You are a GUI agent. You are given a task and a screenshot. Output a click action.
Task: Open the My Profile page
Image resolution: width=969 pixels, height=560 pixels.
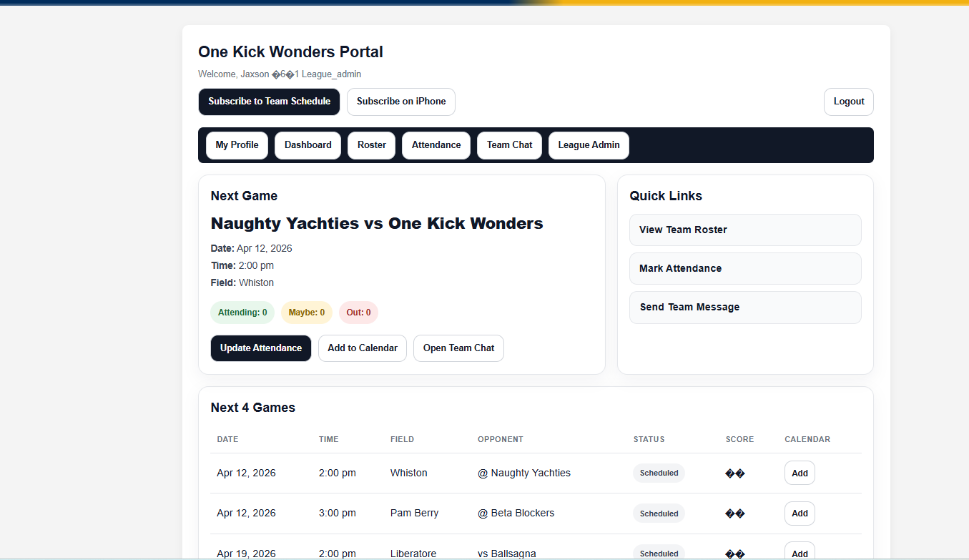(237, 145)
